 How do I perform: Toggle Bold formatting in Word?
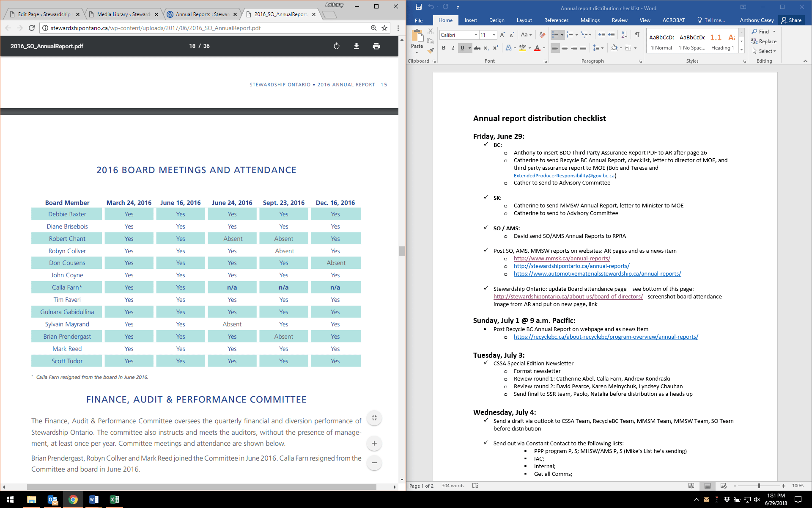click(x=444, y=48)
